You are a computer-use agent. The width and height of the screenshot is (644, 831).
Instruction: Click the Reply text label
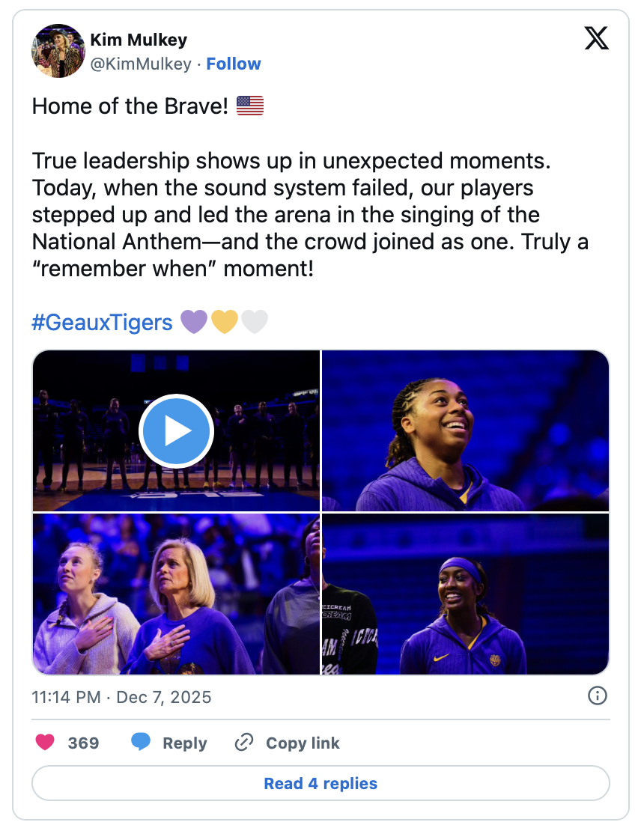tap(184, 743)
